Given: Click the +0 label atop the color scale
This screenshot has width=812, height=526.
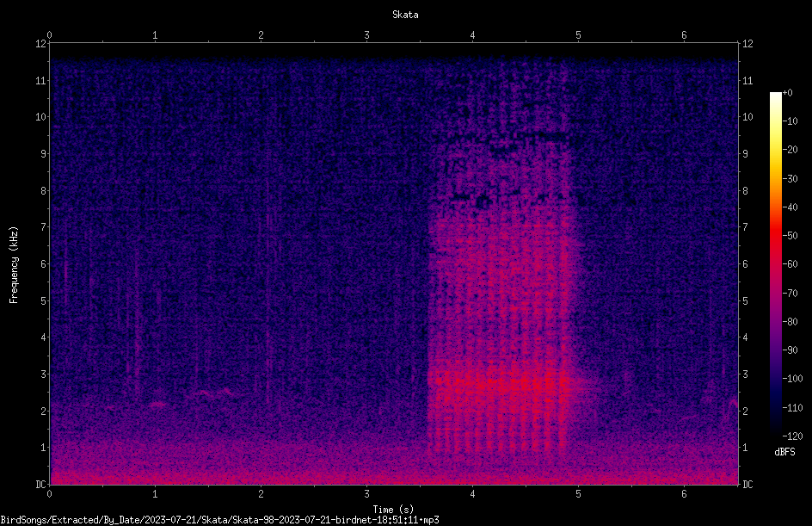Looking at the screenshot, I should click(x=787, y=93).
